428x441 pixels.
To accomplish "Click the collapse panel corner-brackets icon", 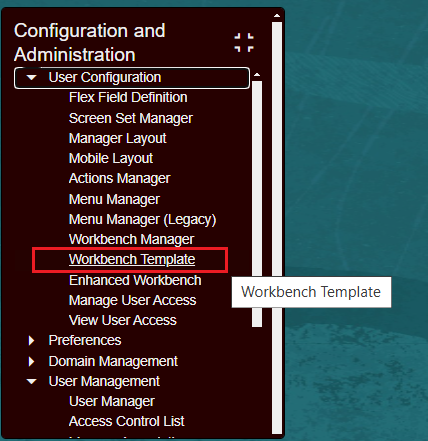I will tap(244, 43).
